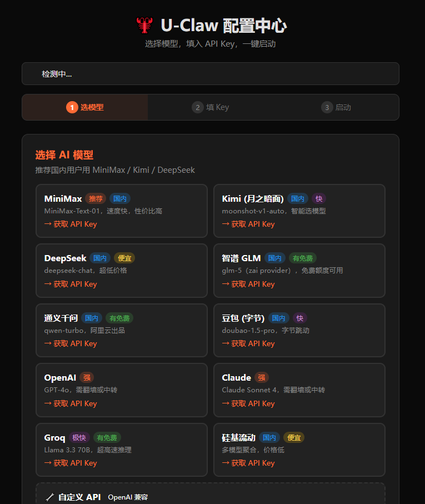Screen dimensions: 425x504
Task: Click the 国内 badge on MiniMax
Action: pyautogui.click(x=120, y=198)
